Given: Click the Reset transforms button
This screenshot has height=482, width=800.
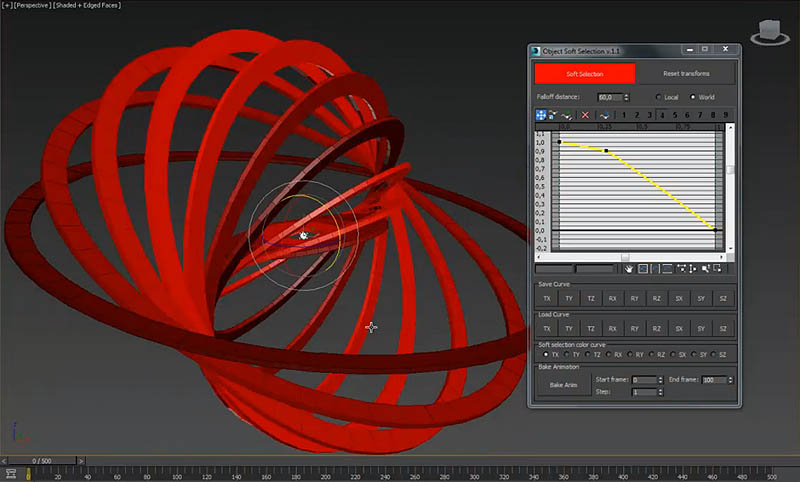Looking at the screenshot, I should point(686,73).
